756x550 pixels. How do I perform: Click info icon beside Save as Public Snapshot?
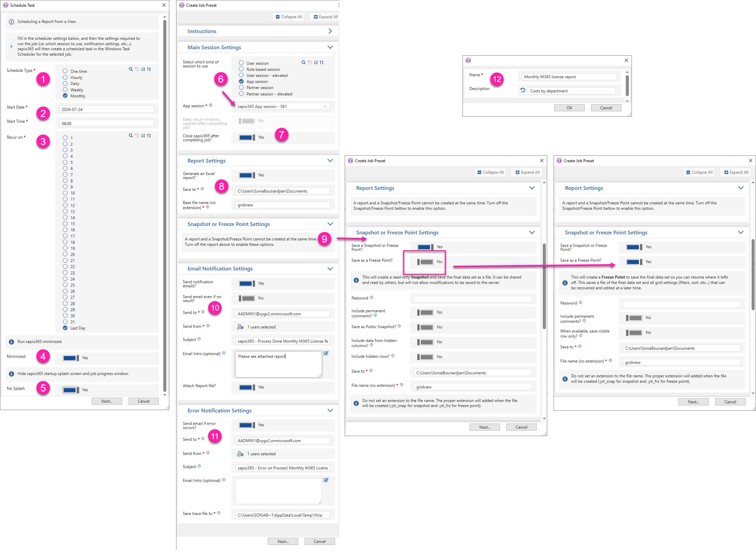[399, 326]
